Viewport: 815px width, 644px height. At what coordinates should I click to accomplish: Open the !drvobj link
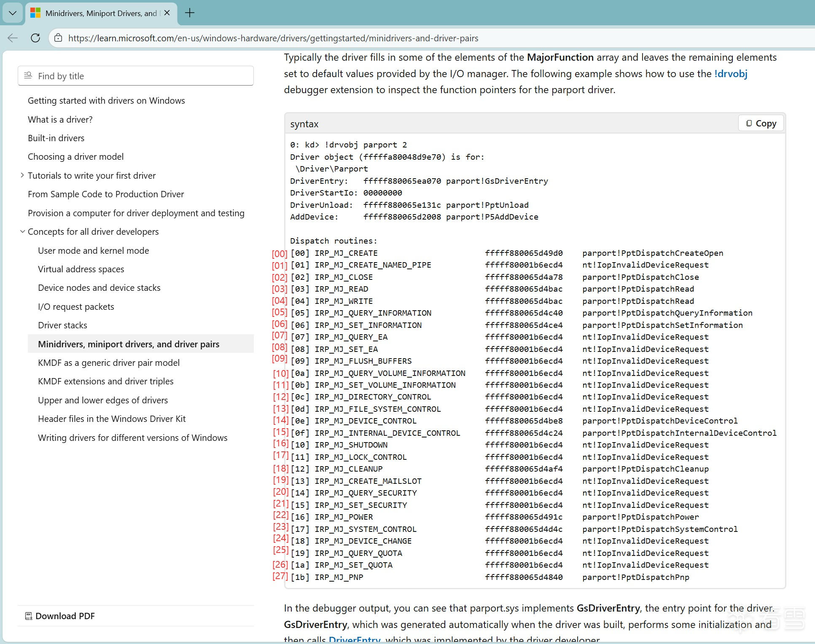(x=731, y=74)
